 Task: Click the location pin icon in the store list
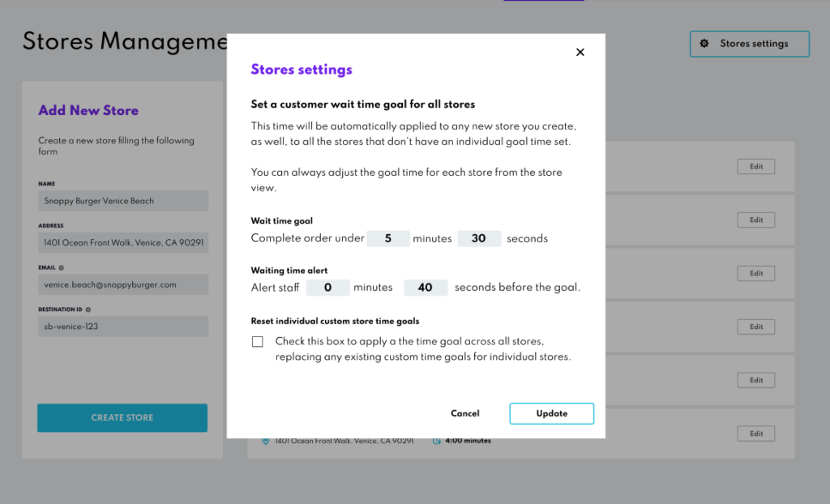pyautogui.click(x=265, y=442)
